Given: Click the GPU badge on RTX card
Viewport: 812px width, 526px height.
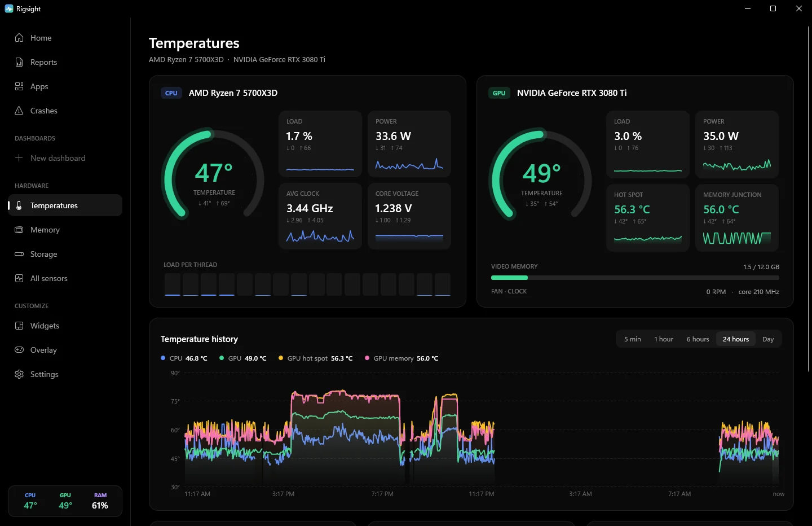Looking at the screenshot, I should click(499, 93).
